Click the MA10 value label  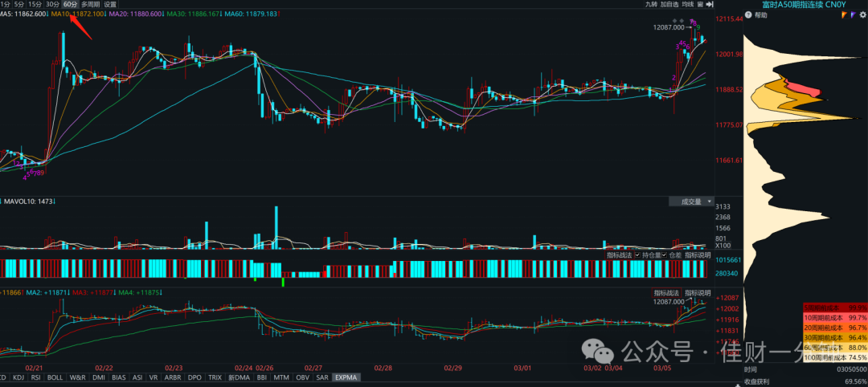click(x=79, y=13)
